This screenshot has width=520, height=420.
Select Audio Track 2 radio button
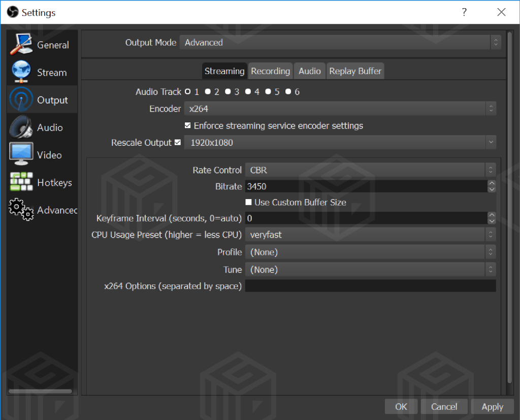coord(208,91)
